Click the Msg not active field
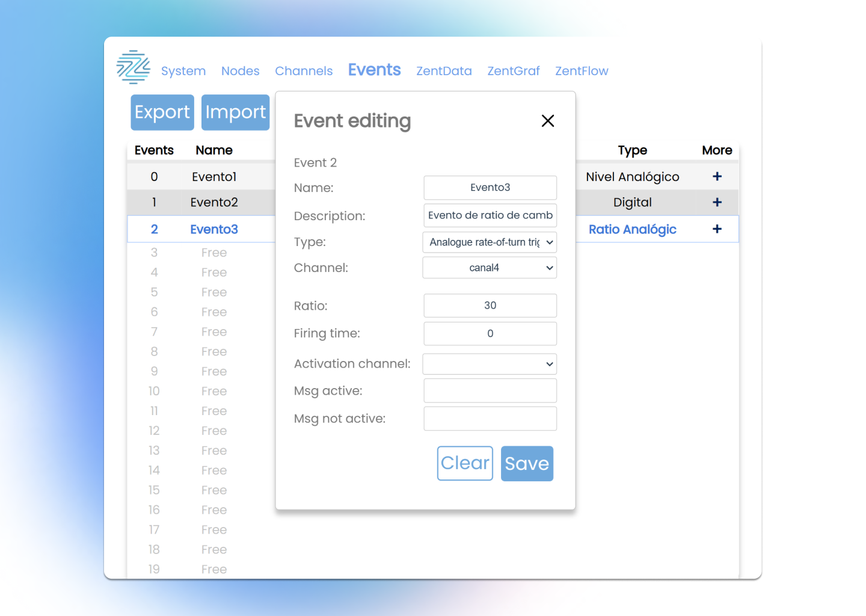Screen dimensions: 866x616 point(490,419)
